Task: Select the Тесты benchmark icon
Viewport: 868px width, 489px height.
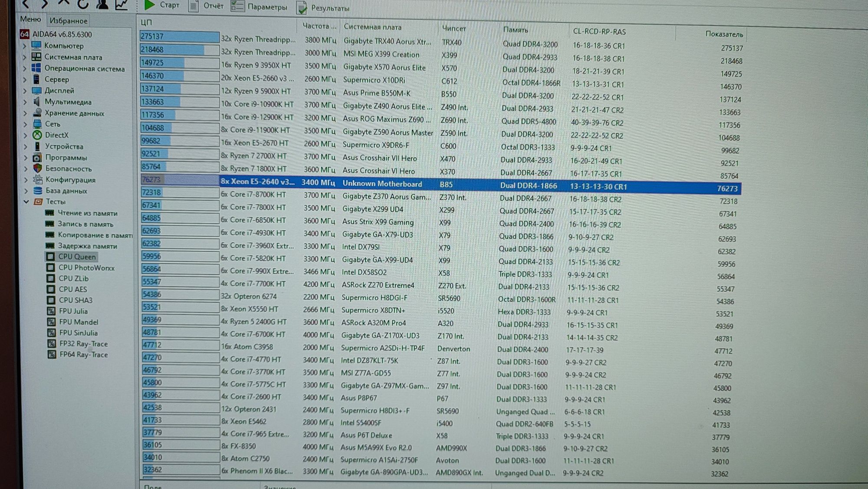Action: (39, 202)
